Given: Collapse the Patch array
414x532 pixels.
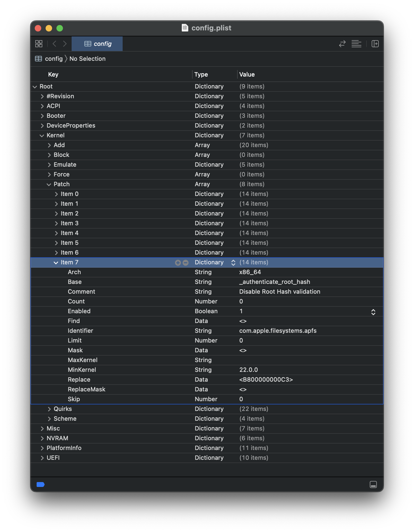Looking at the screenshot, I should coord(49,184).
